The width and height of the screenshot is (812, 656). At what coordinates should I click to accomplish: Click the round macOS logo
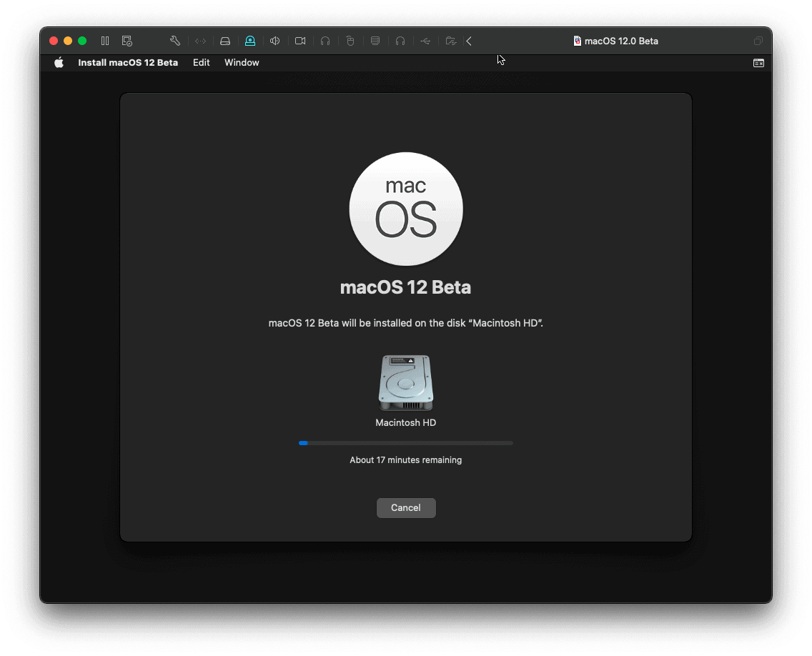(406, 209)
